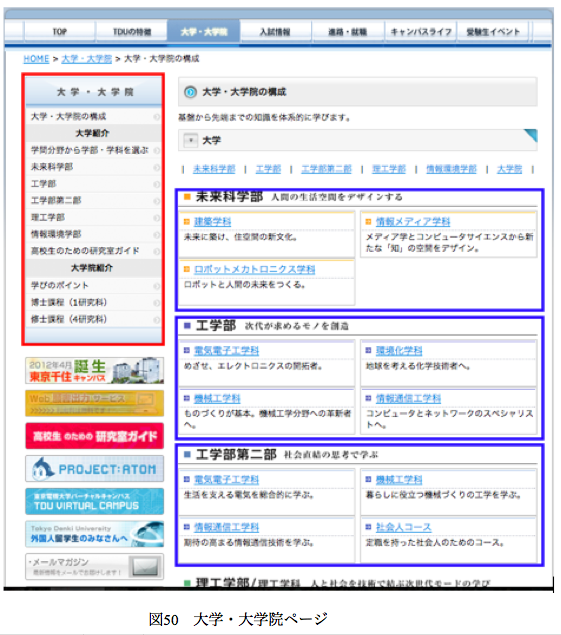Viewport: 561px width, 635px height.
Task: Click blue bullet icon beside 環境化学科
Action: tap(368, 350)
